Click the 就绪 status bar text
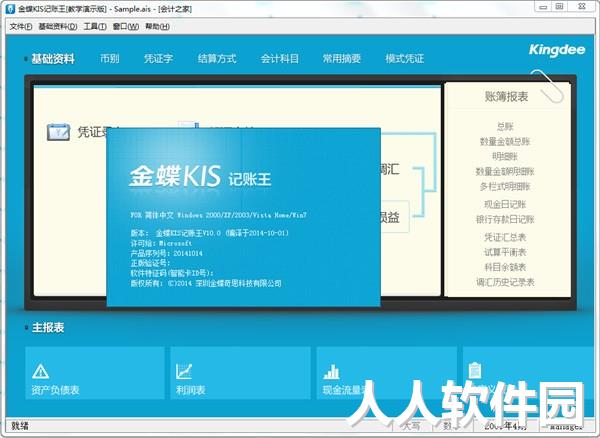The image size is (600, 438). (x=20, y=425)
